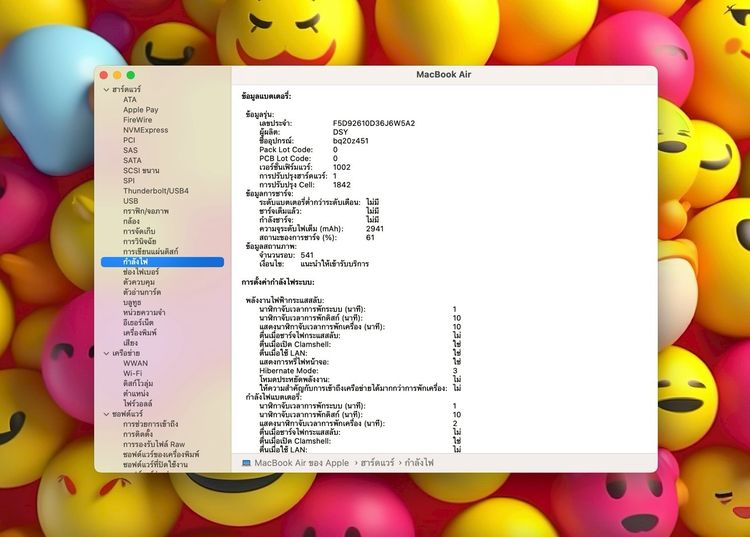
Task: Choose PCI from the hardware list
Action: pyautogui.click(x=129, y=140)
